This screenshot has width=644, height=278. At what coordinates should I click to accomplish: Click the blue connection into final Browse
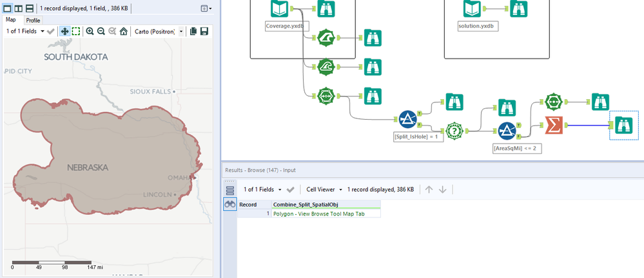[587, 125]
